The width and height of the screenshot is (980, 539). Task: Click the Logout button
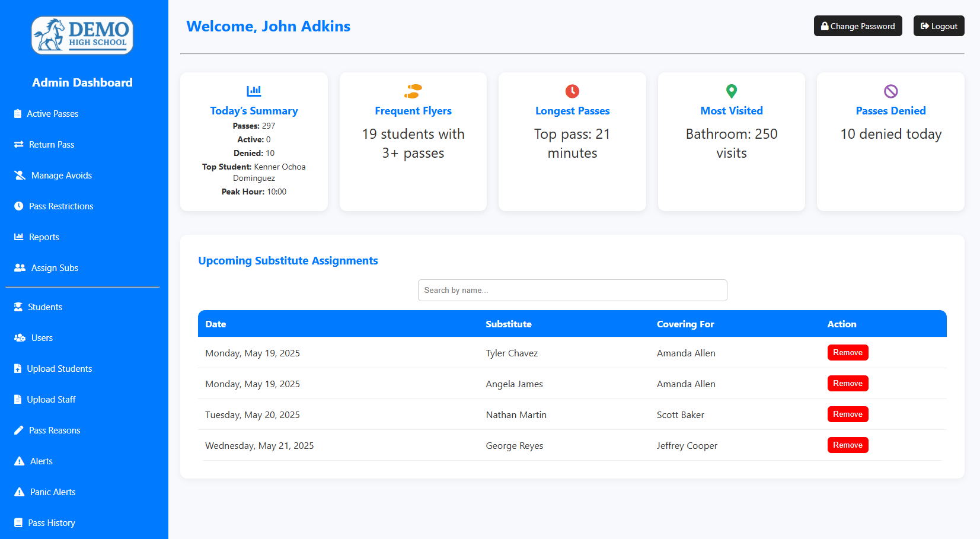(938, 25)
